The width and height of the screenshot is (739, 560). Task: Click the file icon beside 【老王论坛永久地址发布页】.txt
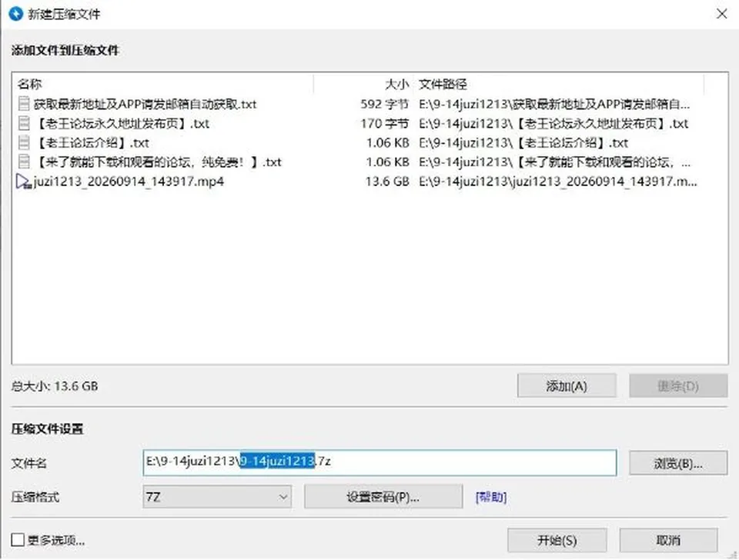click(x=24, y=123)
